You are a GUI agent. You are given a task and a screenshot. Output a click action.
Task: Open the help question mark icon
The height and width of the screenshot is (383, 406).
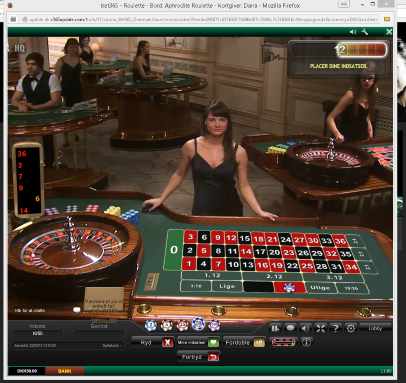tap(336, 328)
